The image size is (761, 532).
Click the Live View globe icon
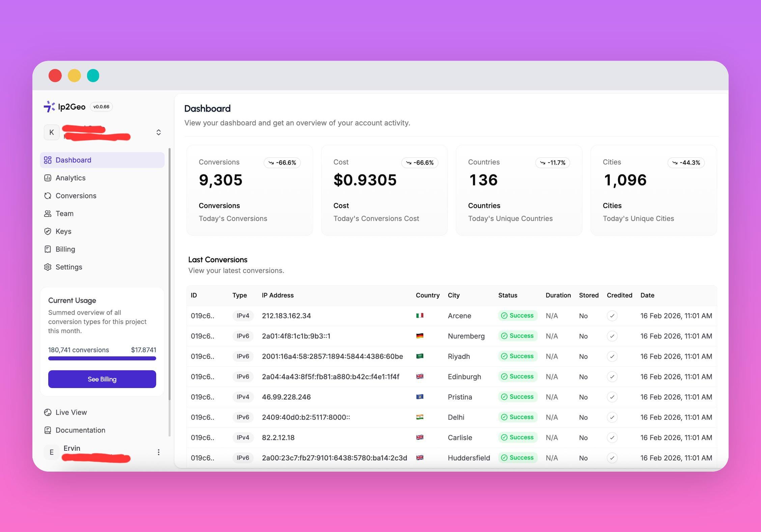(x=48, y=412)
